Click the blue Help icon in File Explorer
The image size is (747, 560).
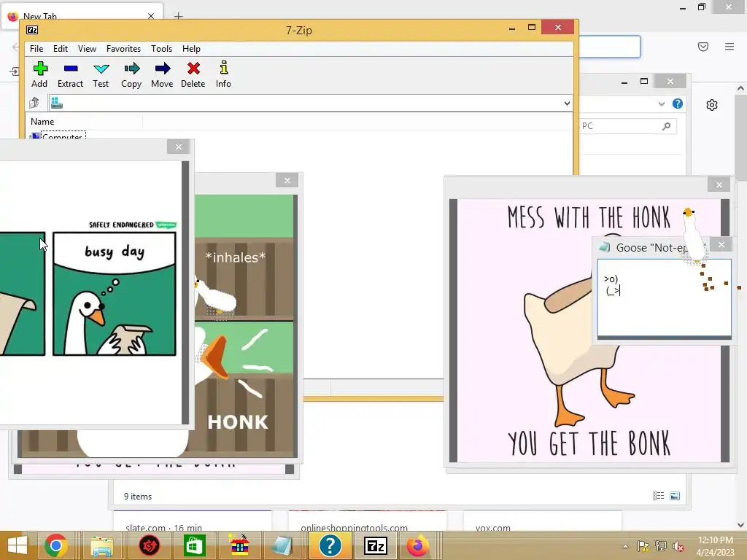tap(678, 104)
